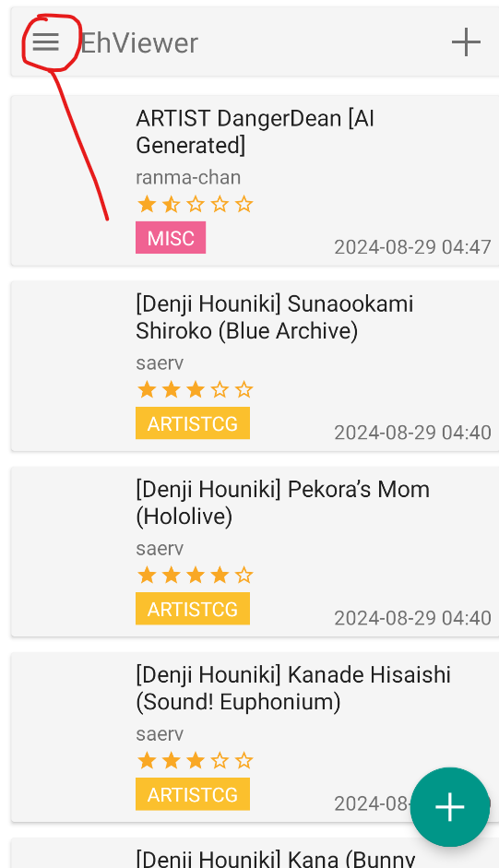Click star rating of Pekora's Mom entry

[x=195, y=576]
